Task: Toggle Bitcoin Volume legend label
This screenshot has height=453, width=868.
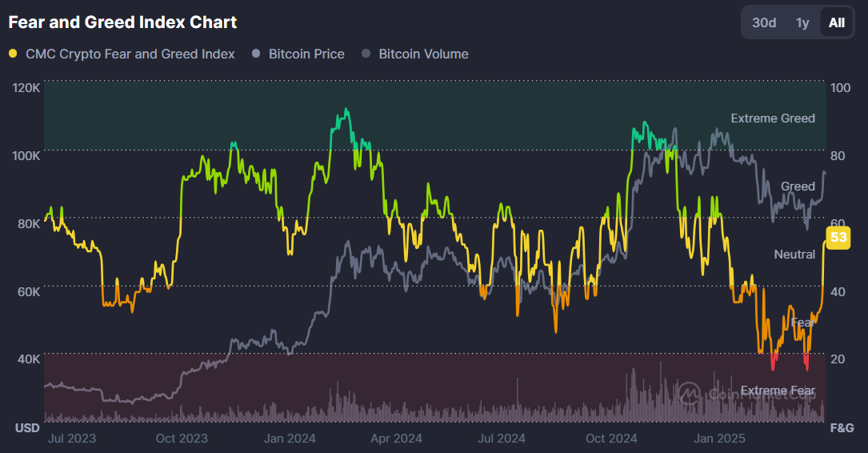Action: click(423, 54)
